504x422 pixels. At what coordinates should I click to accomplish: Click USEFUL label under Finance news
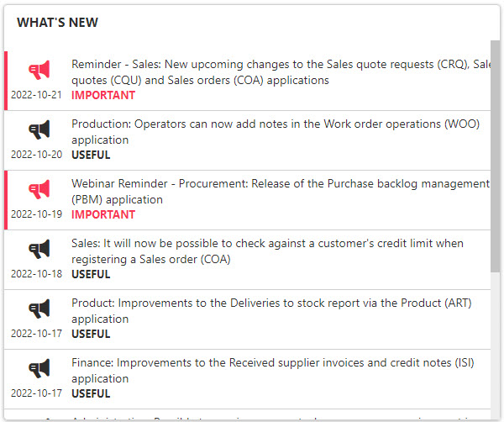point(91,393)
